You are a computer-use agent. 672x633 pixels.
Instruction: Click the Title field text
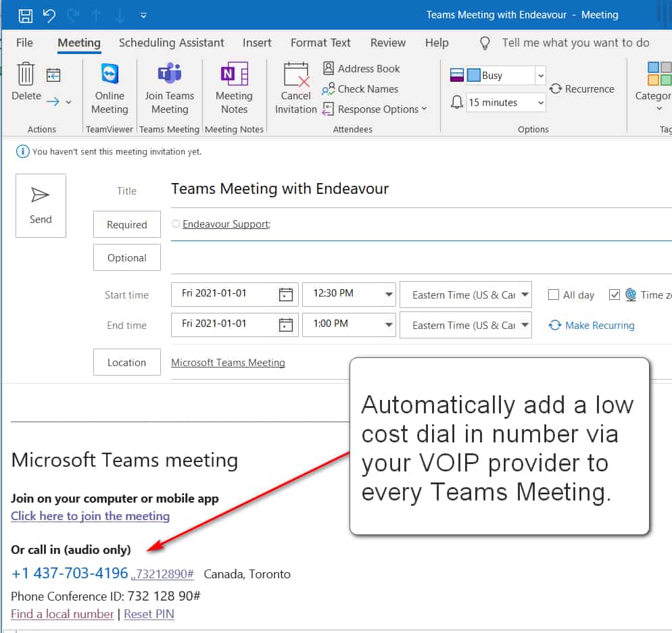pos(280,189)
